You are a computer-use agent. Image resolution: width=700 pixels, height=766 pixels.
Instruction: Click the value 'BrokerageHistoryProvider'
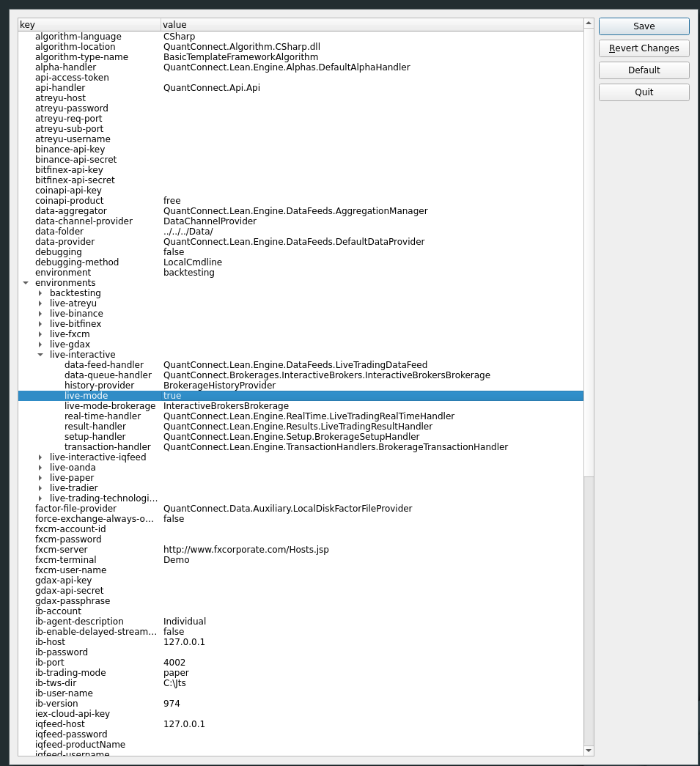(x=219, y=386)
